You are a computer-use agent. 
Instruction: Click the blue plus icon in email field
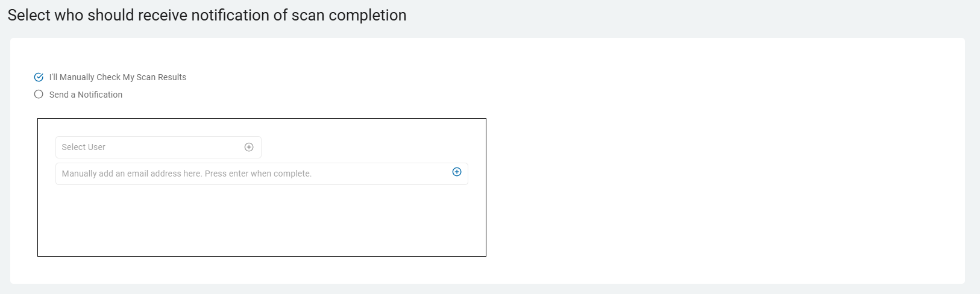click(457, 172)
